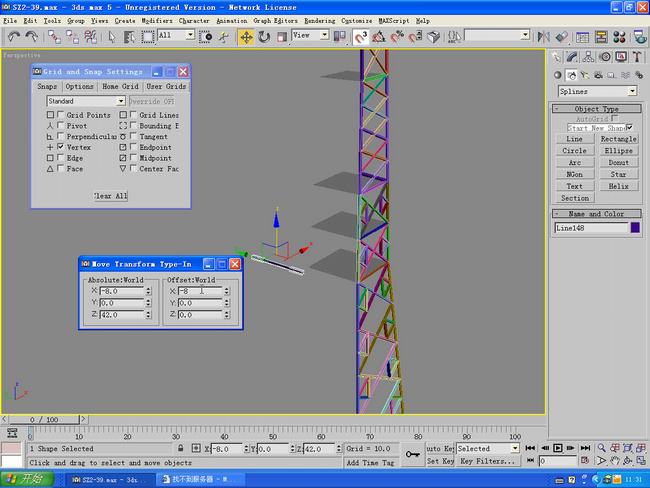This screenshot has height=488, width=650.
Task: Click the Line spline button
Action: click(x=575, y=139)
